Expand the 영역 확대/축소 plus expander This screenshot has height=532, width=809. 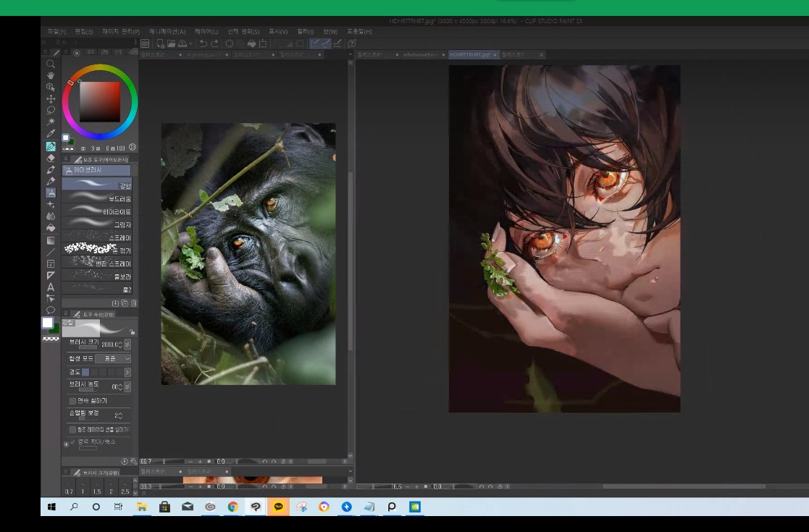coord(66,444)
